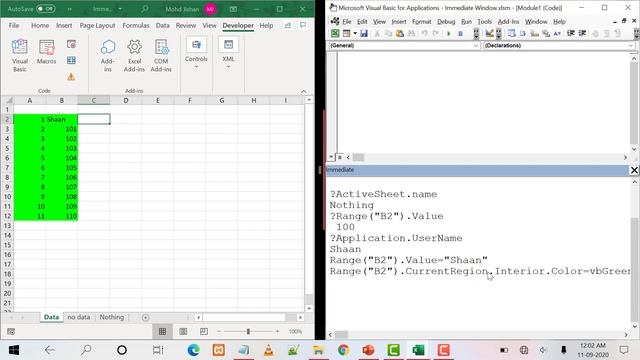Switch to Excel's Insert ribbon tab

point(64,25)
